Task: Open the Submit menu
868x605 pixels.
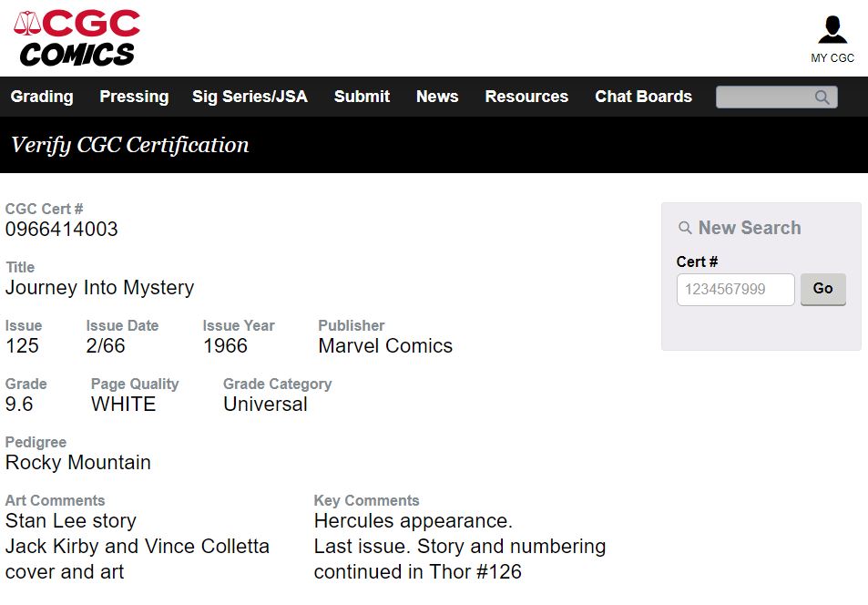Action: coord(362,97)
